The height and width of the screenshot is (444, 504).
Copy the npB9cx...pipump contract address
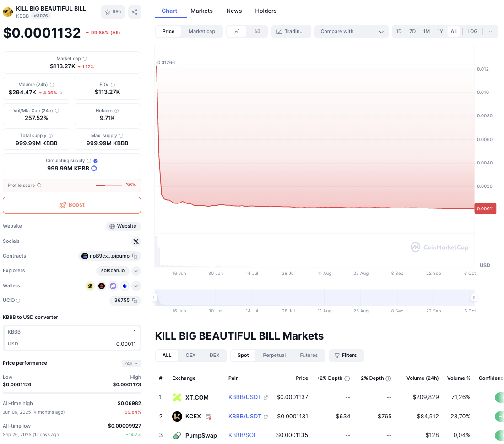tap(135, 256)
